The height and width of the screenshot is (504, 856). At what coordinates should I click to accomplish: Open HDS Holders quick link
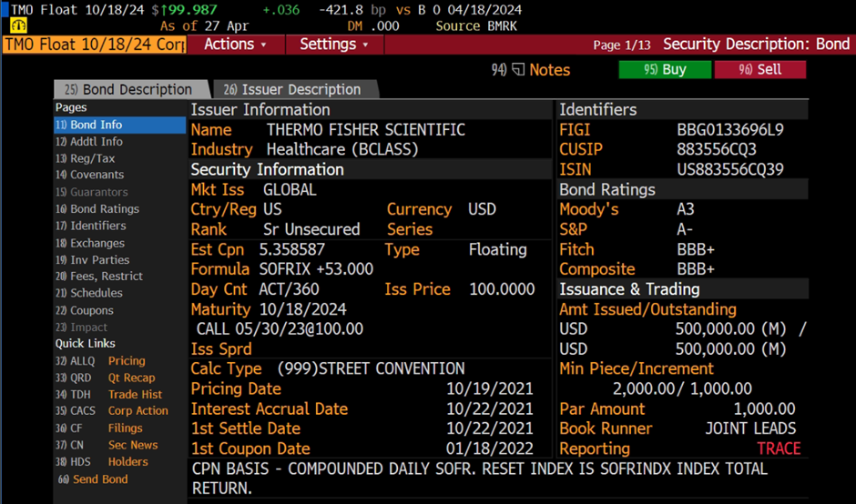pos(102,462)
